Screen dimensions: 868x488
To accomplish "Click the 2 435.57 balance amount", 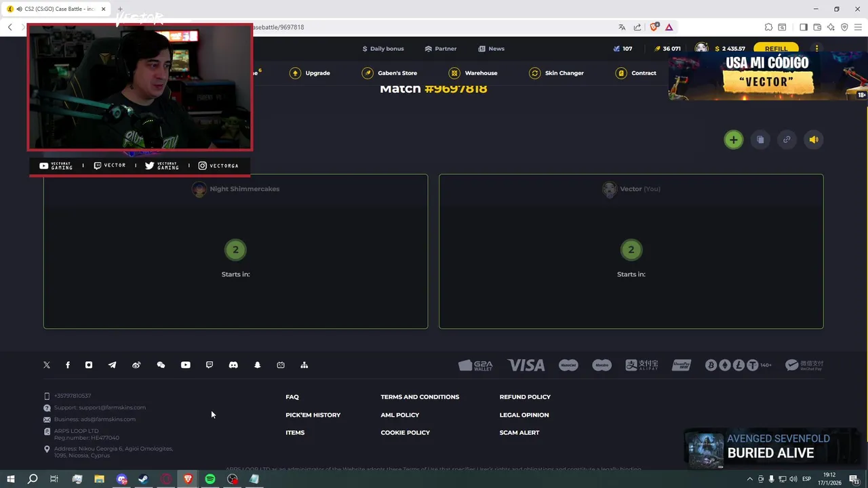I will [x=733, y=49].
